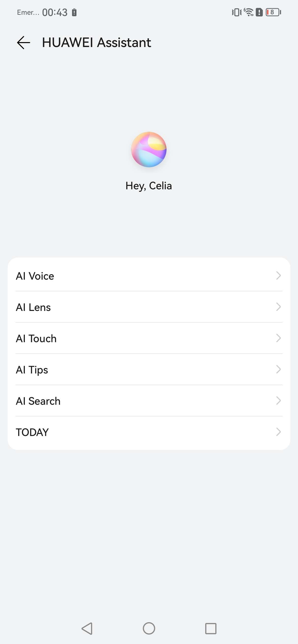
Task: Tap the back arrow icon
Action: [x=23, y=43]
